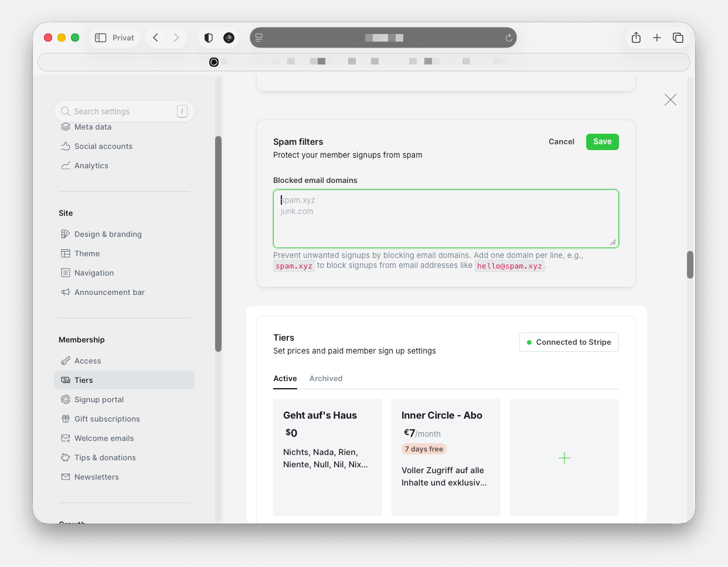
Task: Click the hello@spam.xyz code example
Action: pyautogui.click(x=509, y=266)
